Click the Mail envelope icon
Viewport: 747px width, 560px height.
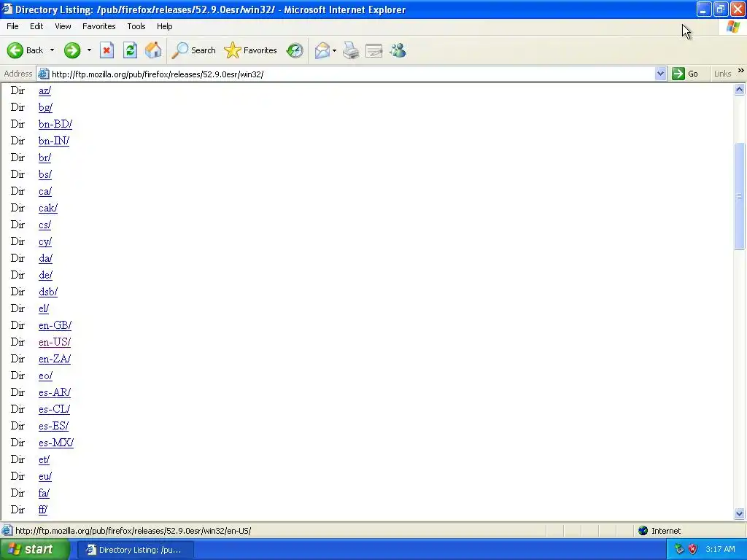pos(322,50)
